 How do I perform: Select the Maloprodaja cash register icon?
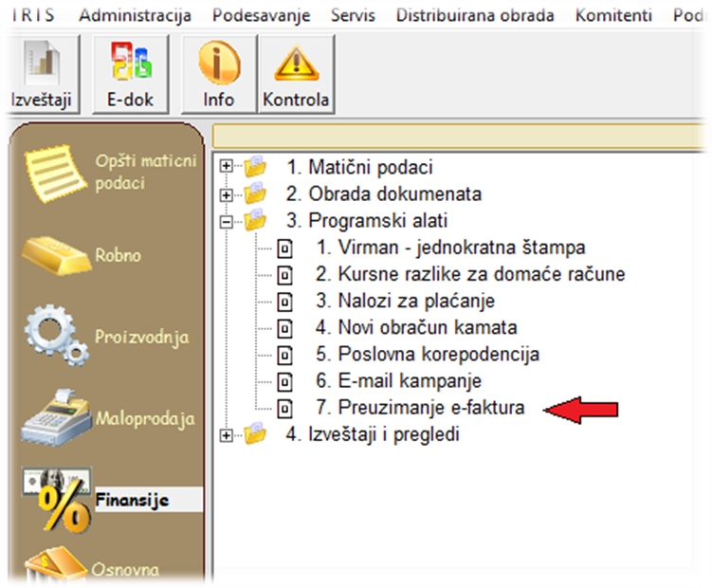point(57,417)
